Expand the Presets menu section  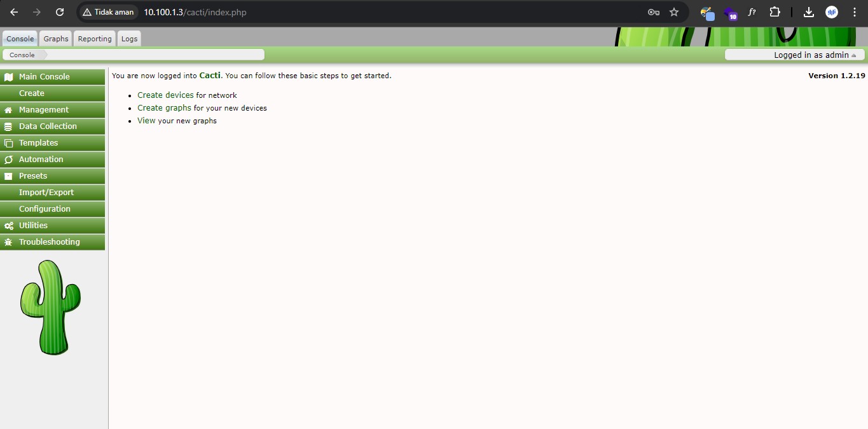pyautogui.click(x=52, y=176)
